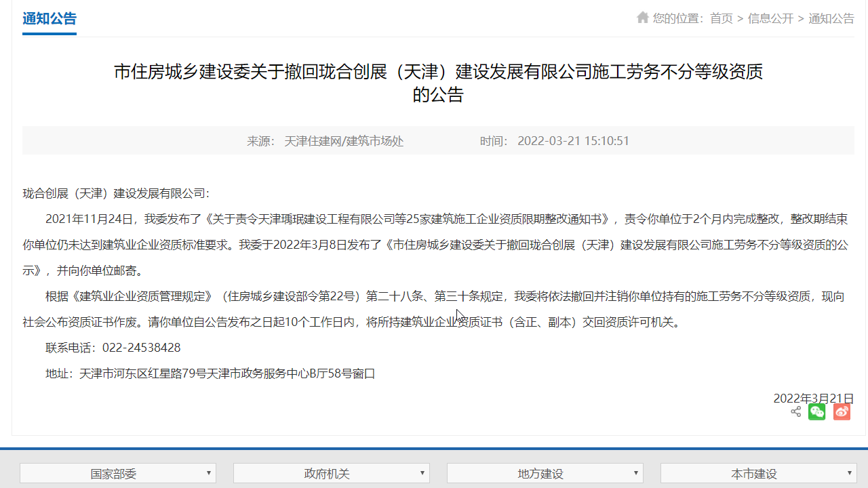Expand the arrow on the 本市建设 selector
This screenshot has width=868, height=488.
click(848, 473)
